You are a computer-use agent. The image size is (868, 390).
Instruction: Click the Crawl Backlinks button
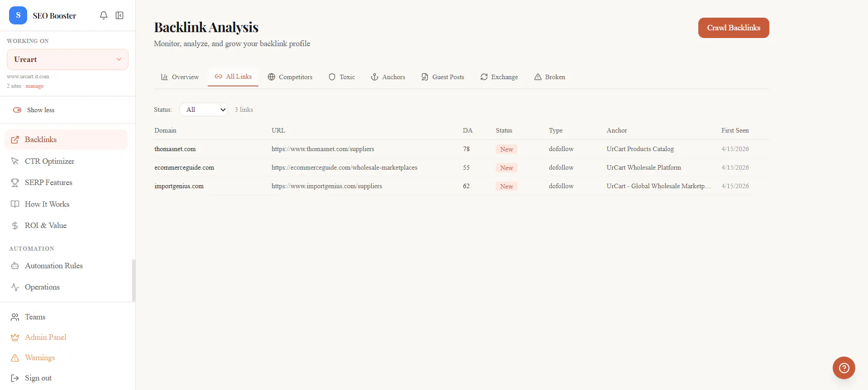coord(734,28)
